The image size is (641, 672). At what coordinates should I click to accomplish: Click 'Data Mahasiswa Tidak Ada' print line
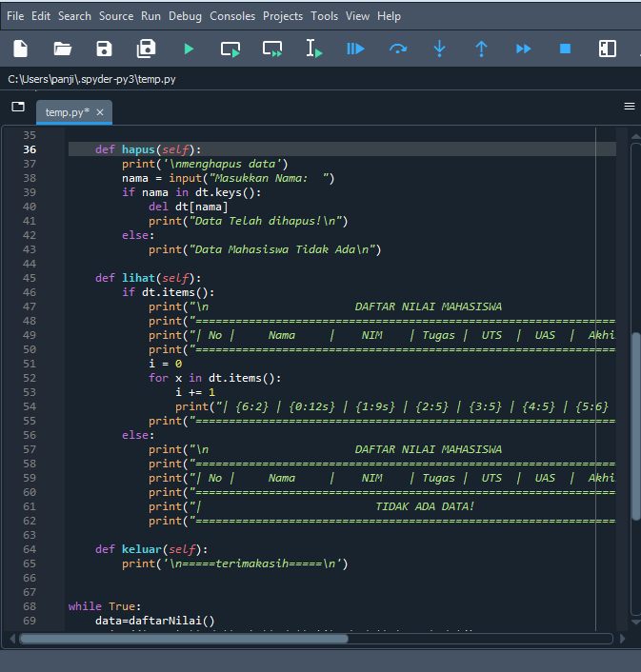coord(265,249)
